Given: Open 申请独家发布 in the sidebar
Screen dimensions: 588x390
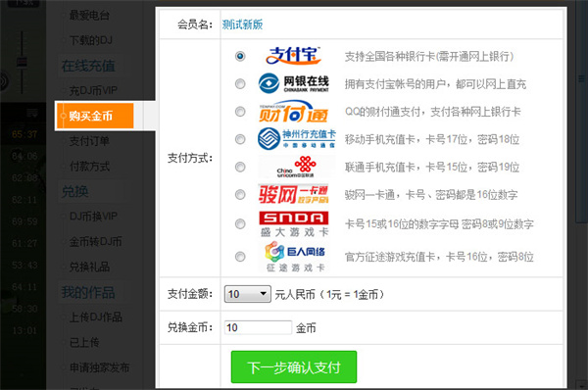Looking at the screenshot, I should [99, 367].
